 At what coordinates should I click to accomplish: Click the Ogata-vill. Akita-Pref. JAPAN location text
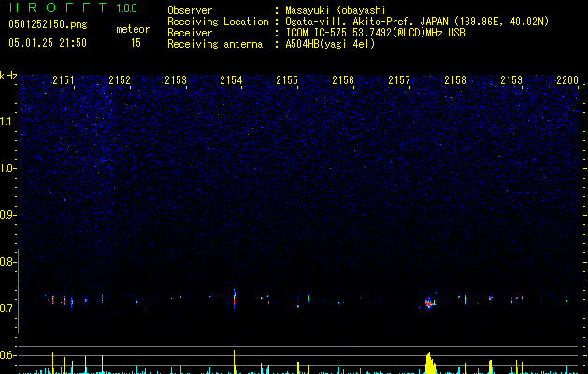pos(417,22)
